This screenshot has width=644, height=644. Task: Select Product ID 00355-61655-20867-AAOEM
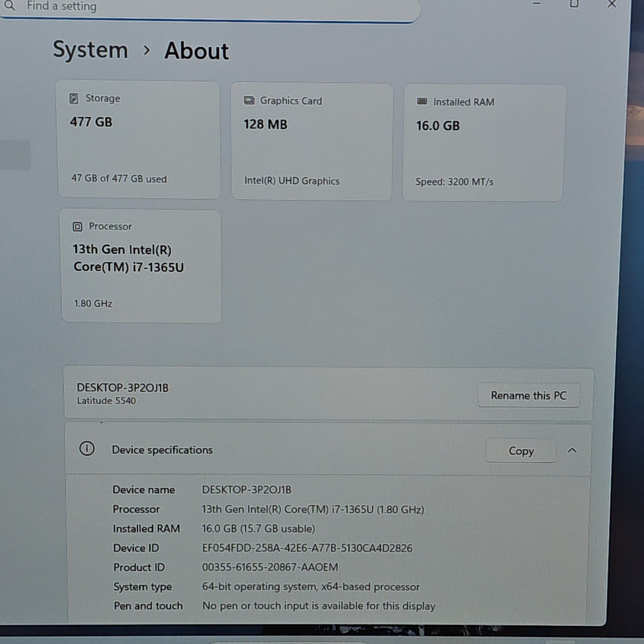click(270, 567)
